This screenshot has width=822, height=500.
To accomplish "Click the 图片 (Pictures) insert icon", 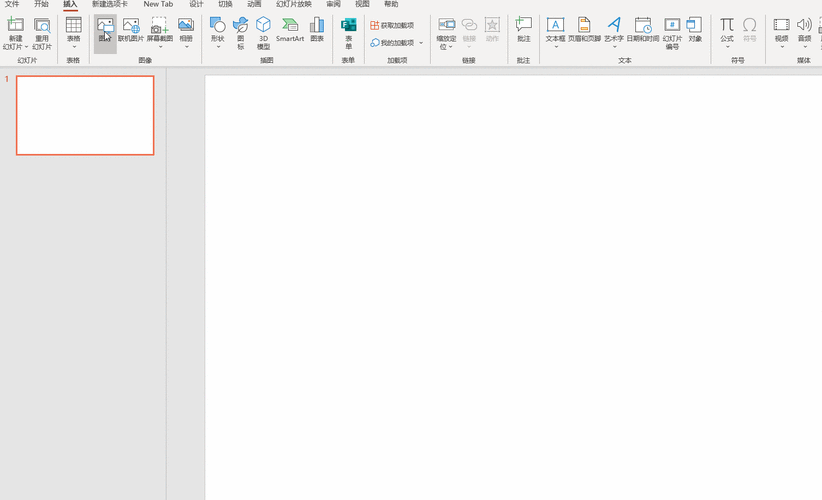I will click(105, 26).
